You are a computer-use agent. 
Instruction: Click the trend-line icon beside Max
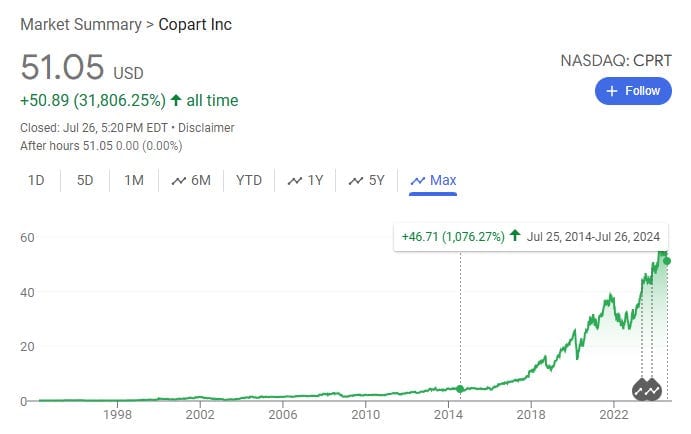[418, 181]
